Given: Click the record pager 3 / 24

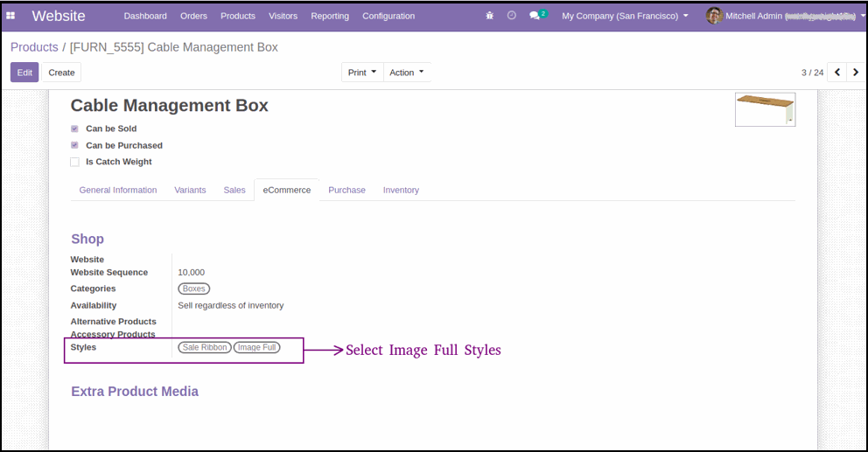Looking at the screenshot, I should tap(812, 73).
